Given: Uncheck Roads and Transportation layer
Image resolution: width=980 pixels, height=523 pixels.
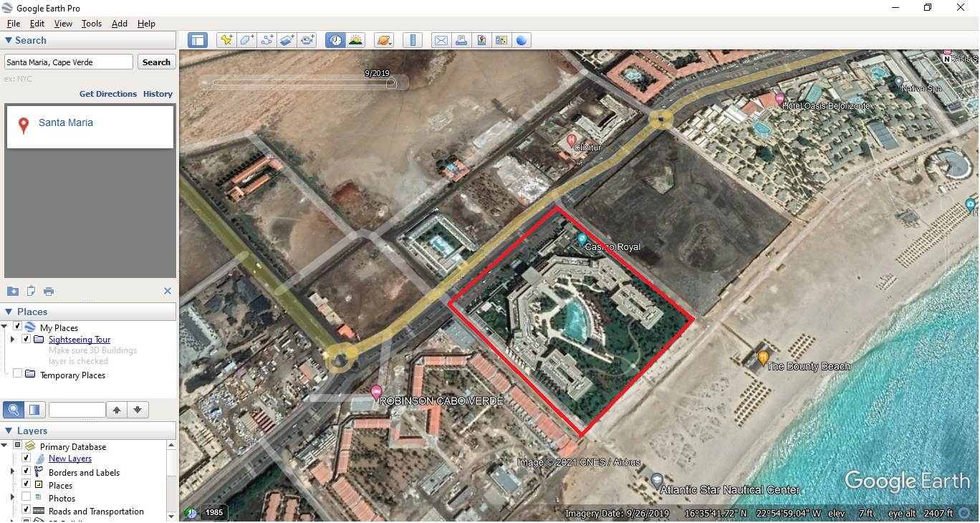Looking at the screenshot, I should pos(27,510).
